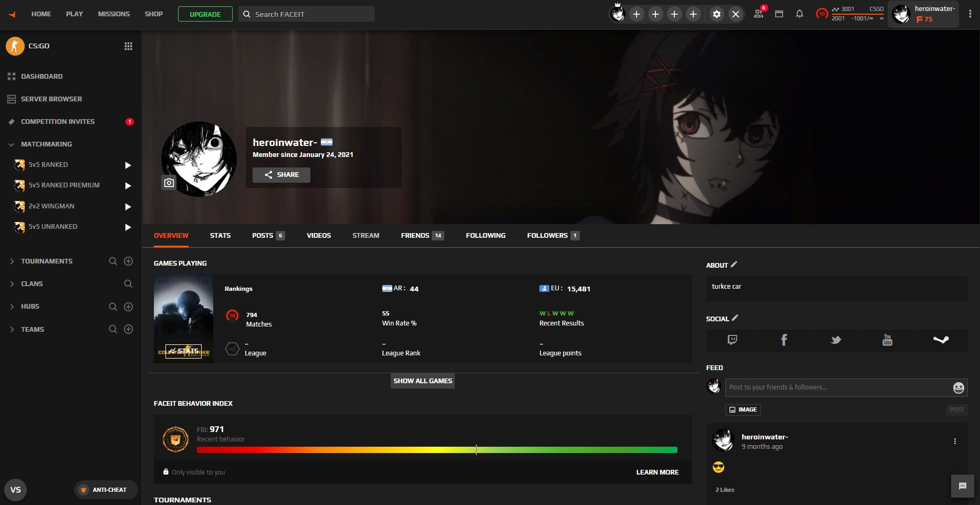
Task: Open the FOLLOWING tab
Action: click(485, 236)
